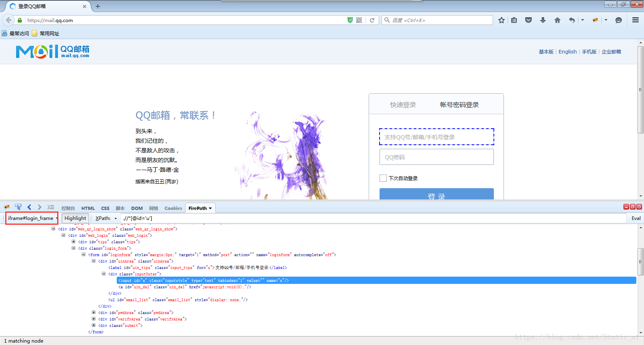This screenshot has width=644, height=345.
Task: Collapse the div id="uinArea" node
Action: click(x=93, y=261)
